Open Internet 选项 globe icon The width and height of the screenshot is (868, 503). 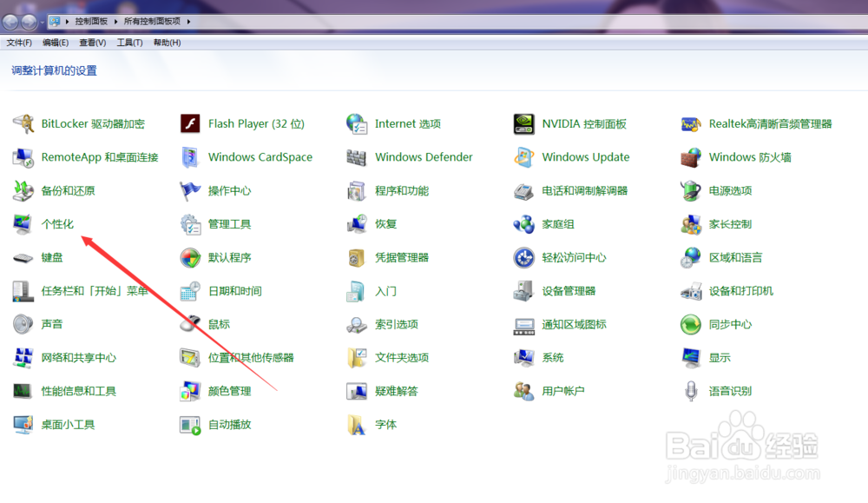pos(357,123)
